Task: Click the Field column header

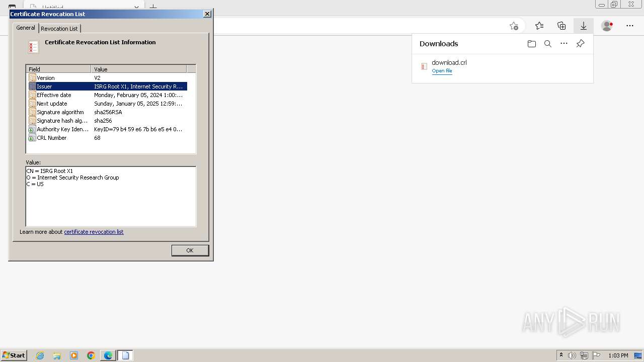Action: pyautogui.click(x=58, y=69)
